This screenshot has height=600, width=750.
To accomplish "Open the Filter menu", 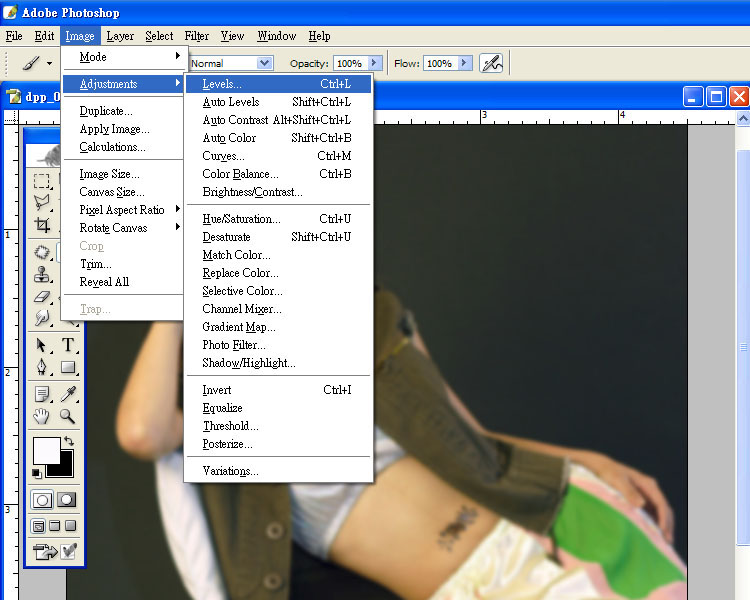I will [x=197, y=36].
